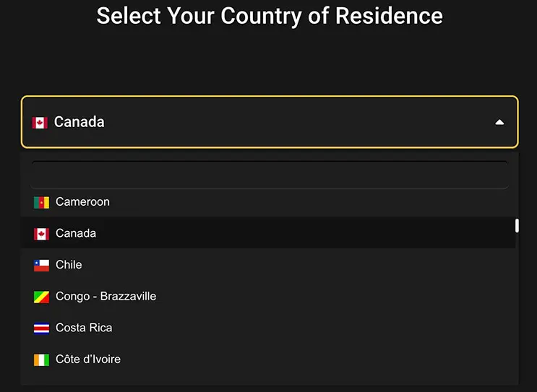537x392 pixels.
Task: Click the Chile flag icon
Action: tap(41, 265)
